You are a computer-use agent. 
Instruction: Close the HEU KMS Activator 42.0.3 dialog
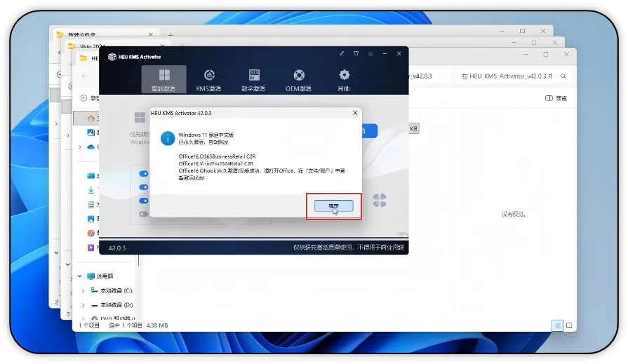click(355, 113)
